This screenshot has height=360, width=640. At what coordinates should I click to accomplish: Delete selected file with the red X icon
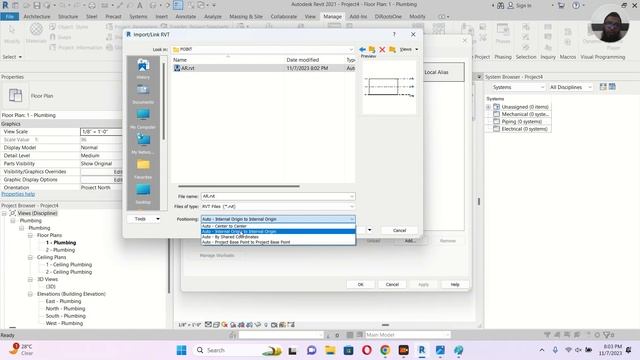click(382, 49)
